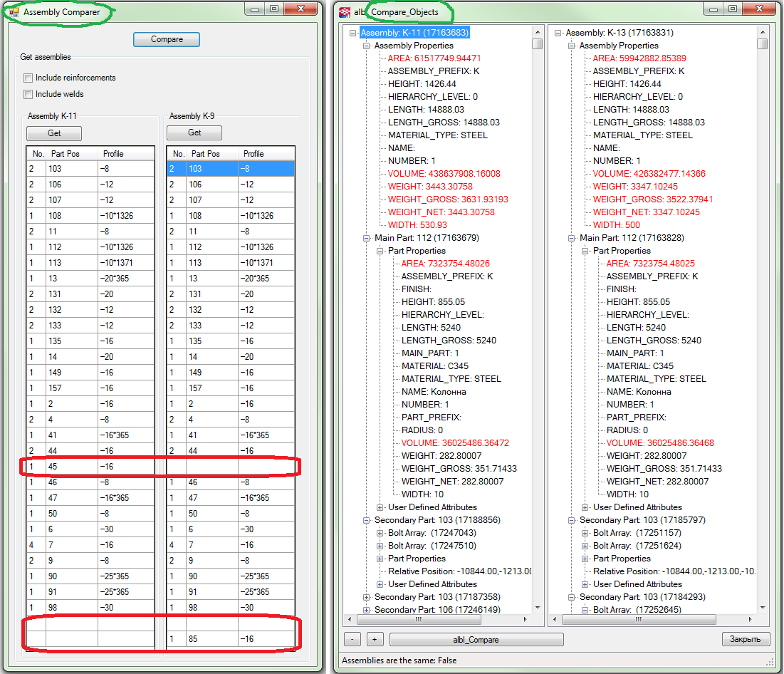
Task: Toggle the Include welds checkbox
Action: (28, 94)
